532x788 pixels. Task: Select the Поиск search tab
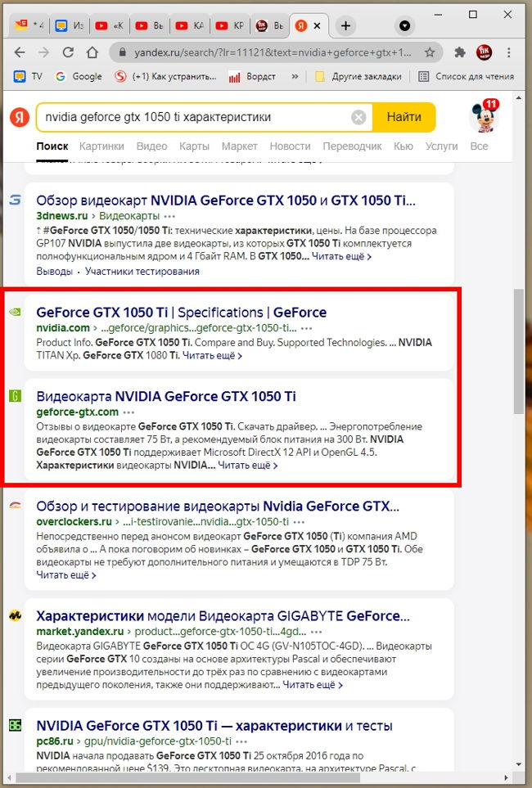pos(52,146)
